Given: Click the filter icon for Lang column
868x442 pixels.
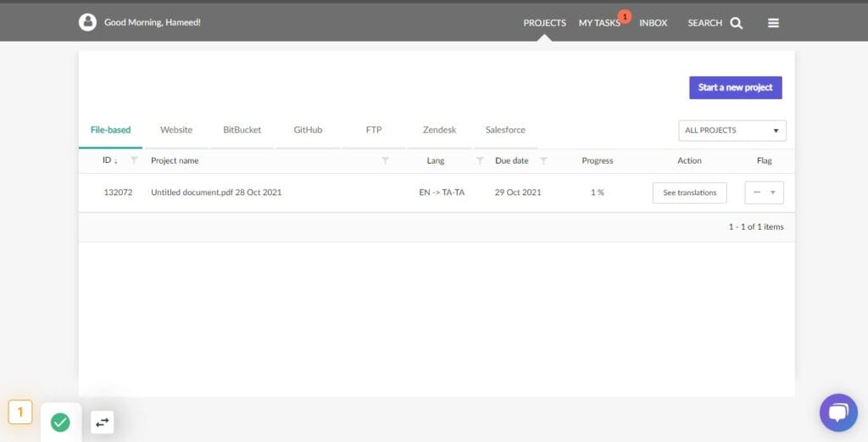Looking at the screenshot, I should (x=480, y=160).
